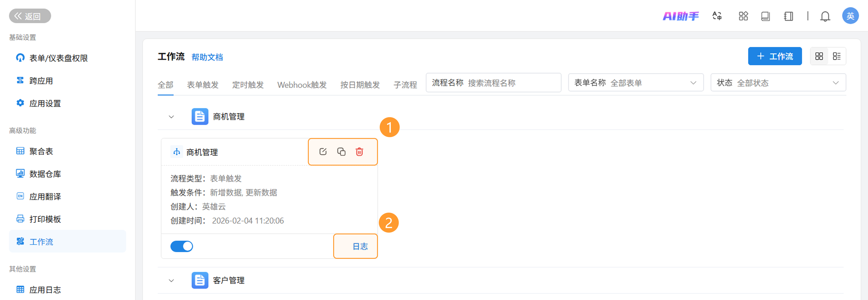Viewport: 868px width, 300px height.
Task: Open the 状态 filter dropdown
Action: (x=778, y=83)
